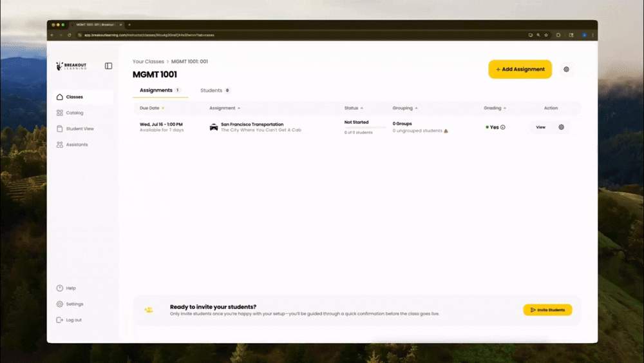Click the grading info icon beside Yes
Image resolution: width=644 pixels, height=363 pixels.
(x=503, y=128)
